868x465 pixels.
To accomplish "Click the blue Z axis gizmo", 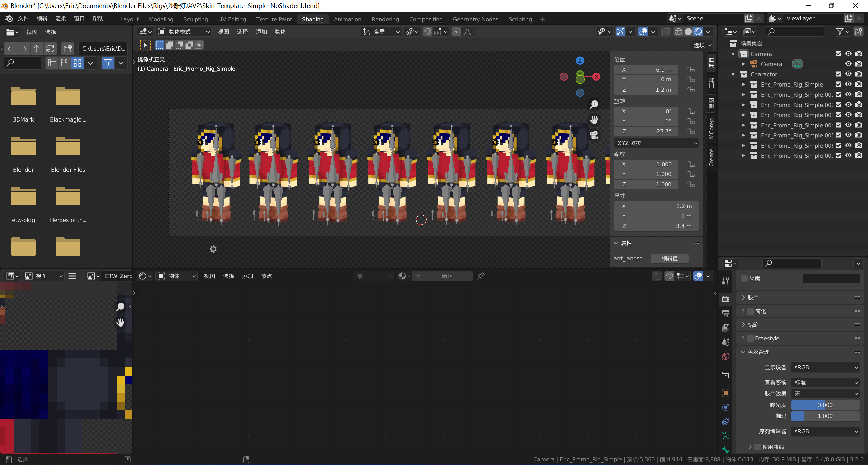I will [580, 61].
